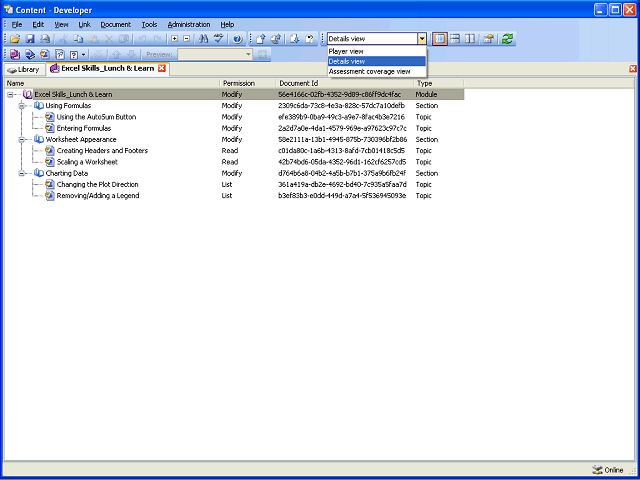This screenshot has height=480, width=640.
Task: Switch to the Library tab
Action: [x=24, y=69]
